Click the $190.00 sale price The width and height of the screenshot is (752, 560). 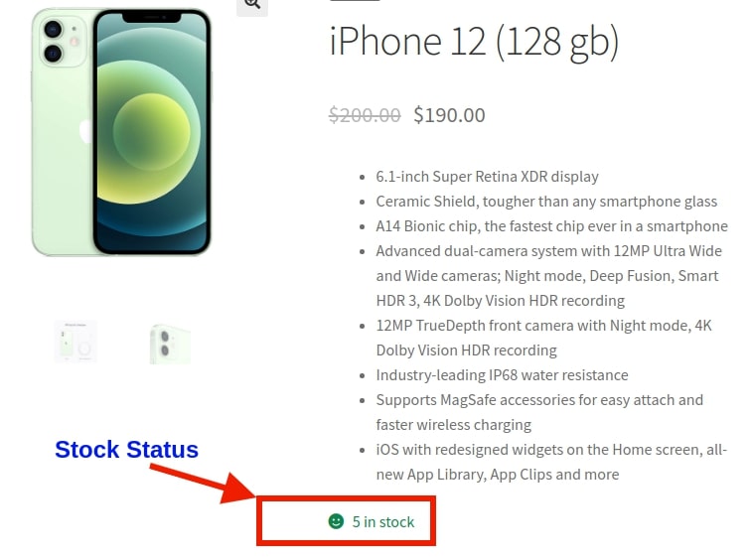449,115
